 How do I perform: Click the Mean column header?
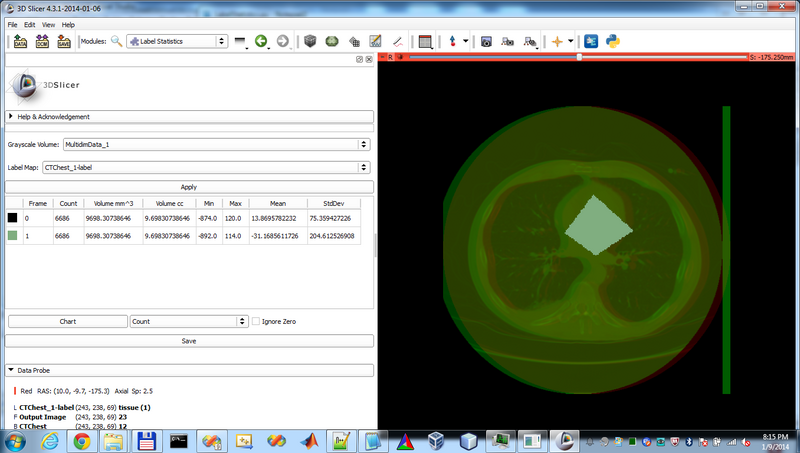(278, 203)
